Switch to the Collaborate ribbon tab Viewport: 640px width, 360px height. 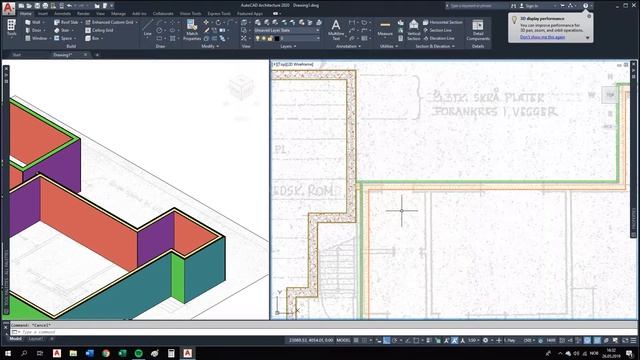[163, 13]
